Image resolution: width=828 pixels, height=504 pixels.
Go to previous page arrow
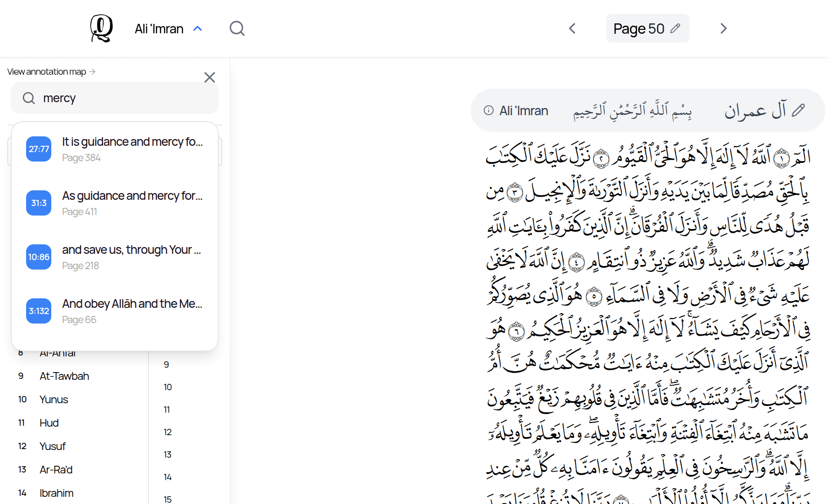pyautogui.click(x=572, y=28)
